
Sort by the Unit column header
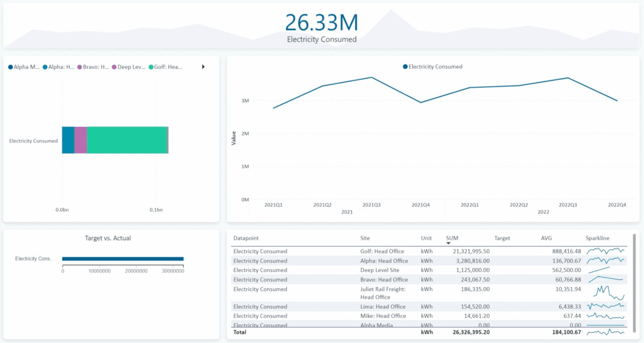(427, 238)
